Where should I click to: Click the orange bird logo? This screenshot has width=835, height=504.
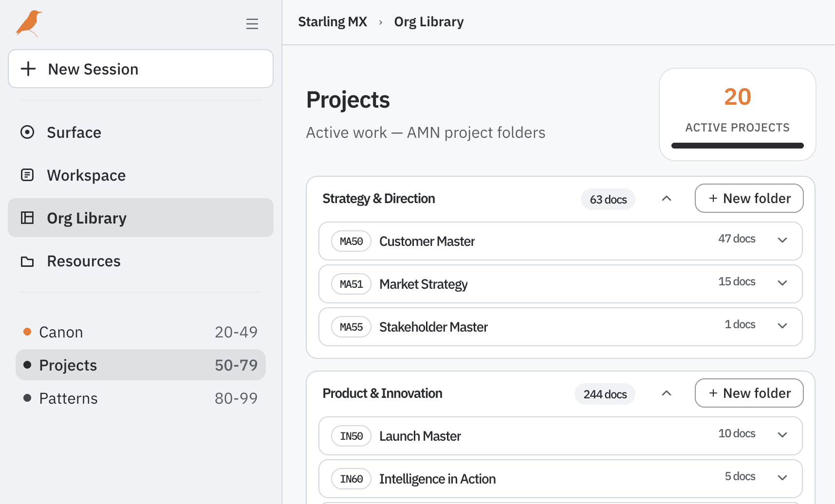[29, 23]
